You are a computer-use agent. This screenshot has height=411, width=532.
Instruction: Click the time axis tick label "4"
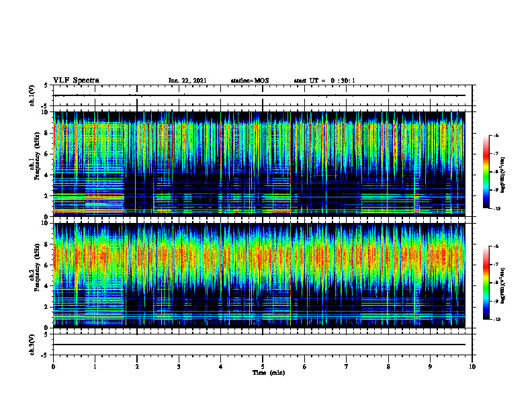point(221,367)
